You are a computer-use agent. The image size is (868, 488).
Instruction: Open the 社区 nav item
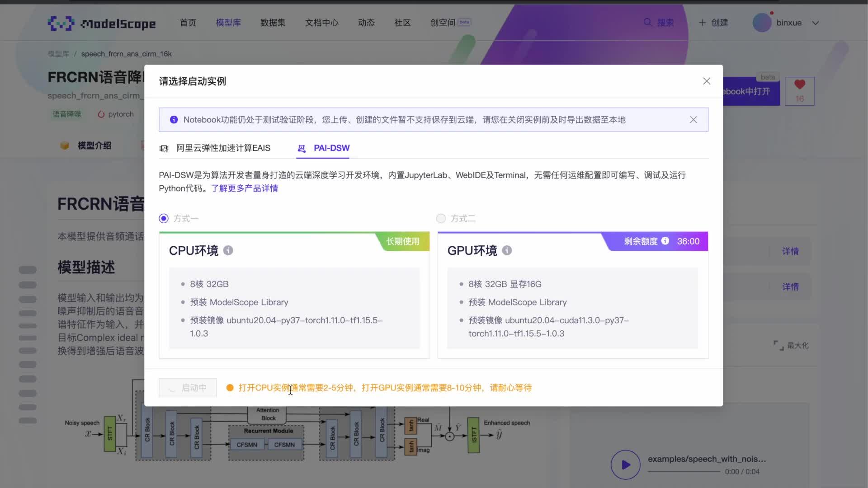402,23
